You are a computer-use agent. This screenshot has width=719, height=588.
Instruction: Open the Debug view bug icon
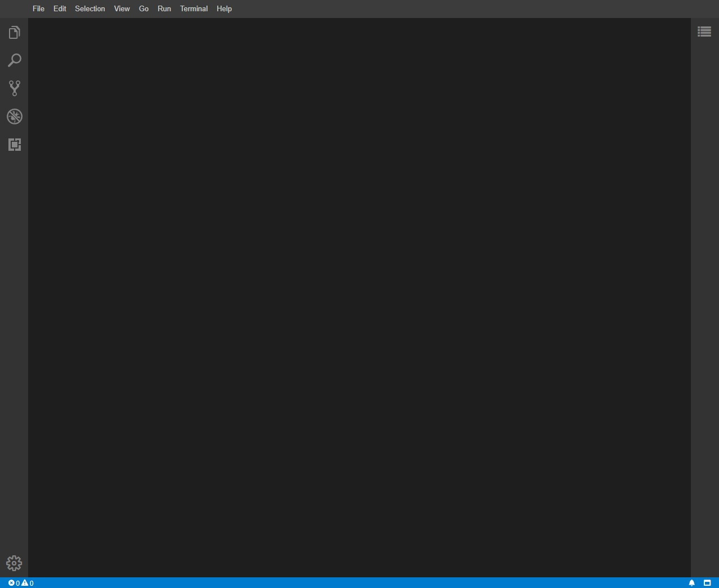(14, 116)
